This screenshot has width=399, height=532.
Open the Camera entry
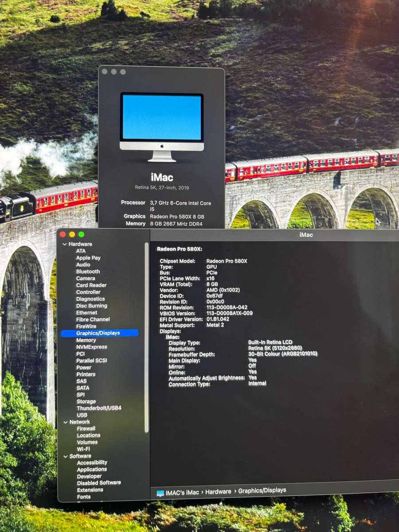[86, 278]
